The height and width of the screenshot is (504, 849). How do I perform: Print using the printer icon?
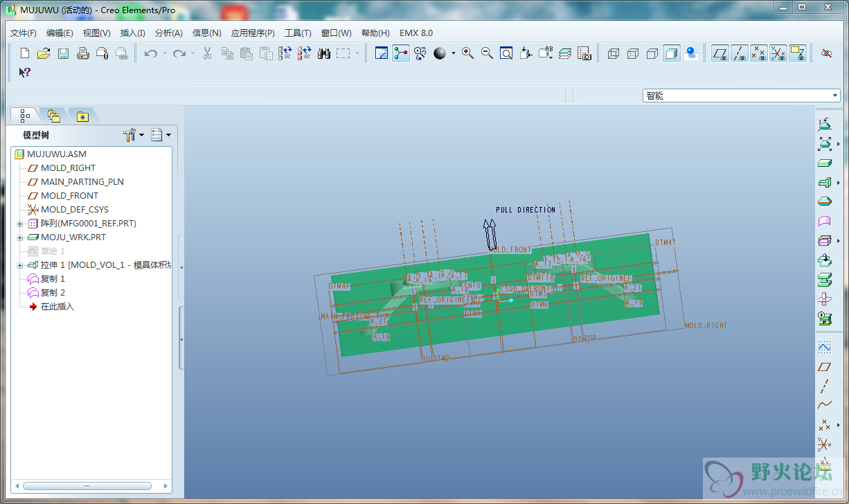click(82, 53)
